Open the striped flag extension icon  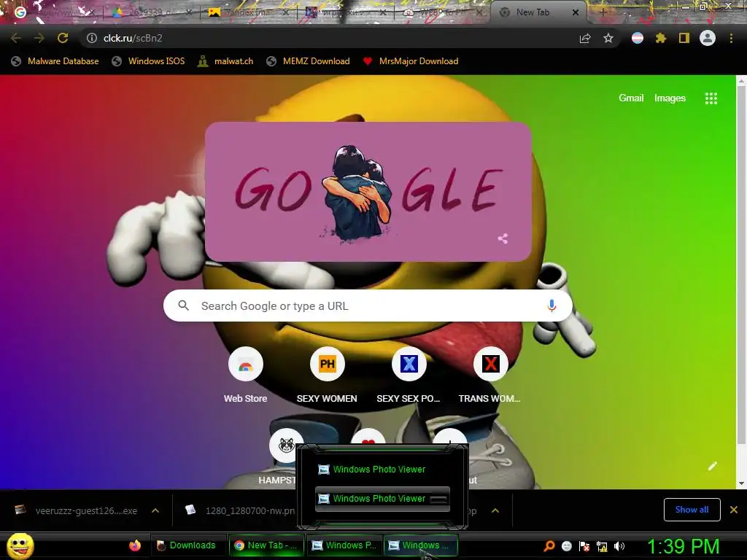point(638,38)
